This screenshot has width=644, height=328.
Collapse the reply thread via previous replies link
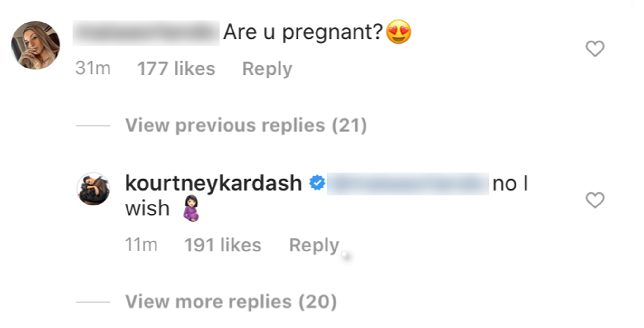pos(246,125)
